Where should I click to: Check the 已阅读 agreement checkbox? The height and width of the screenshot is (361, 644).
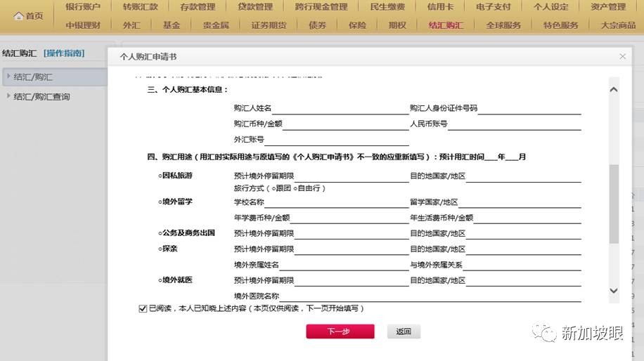143,308
